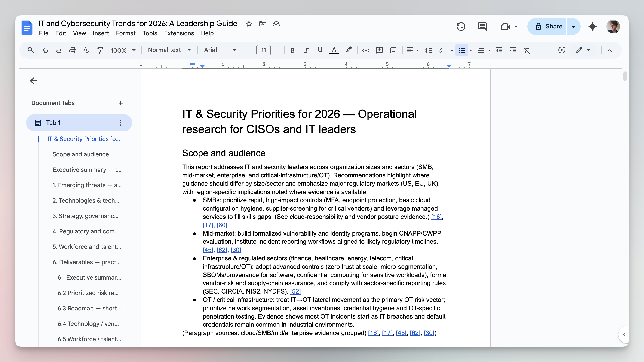Image resolution: width=644 pixels, height=362 pixels.
Task: Toggle italic formatting
Action: 306,50
